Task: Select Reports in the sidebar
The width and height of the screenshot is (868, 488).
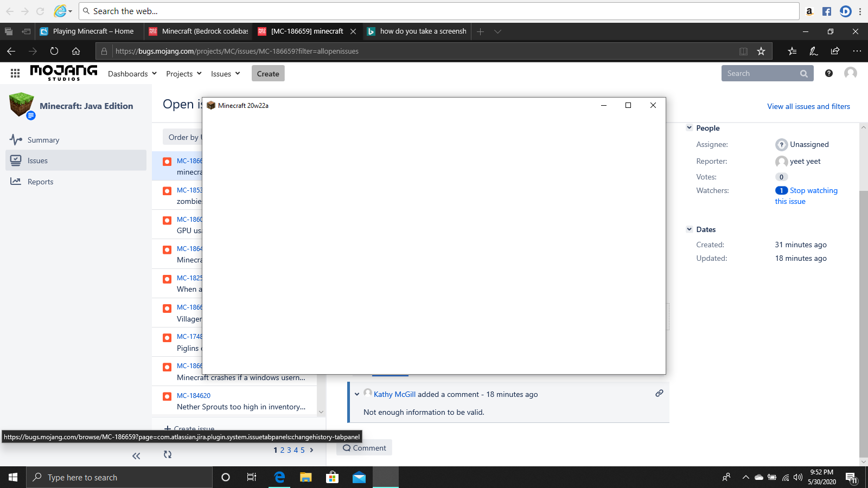Action: click(x=40, y=182)
